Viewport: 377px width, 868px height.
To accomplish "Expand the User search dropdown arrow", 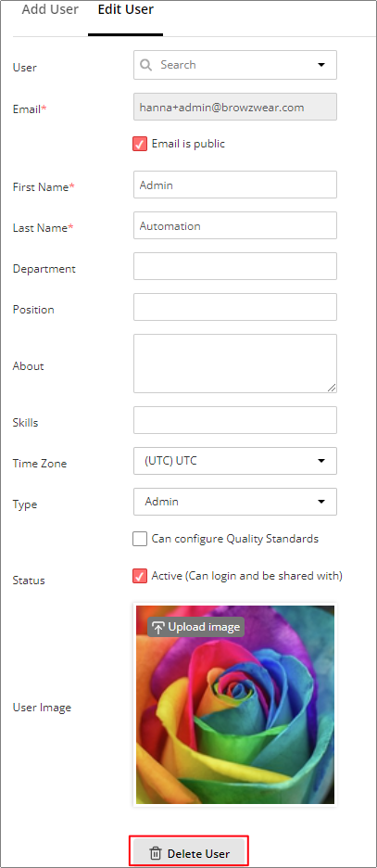I will (321, 65).
